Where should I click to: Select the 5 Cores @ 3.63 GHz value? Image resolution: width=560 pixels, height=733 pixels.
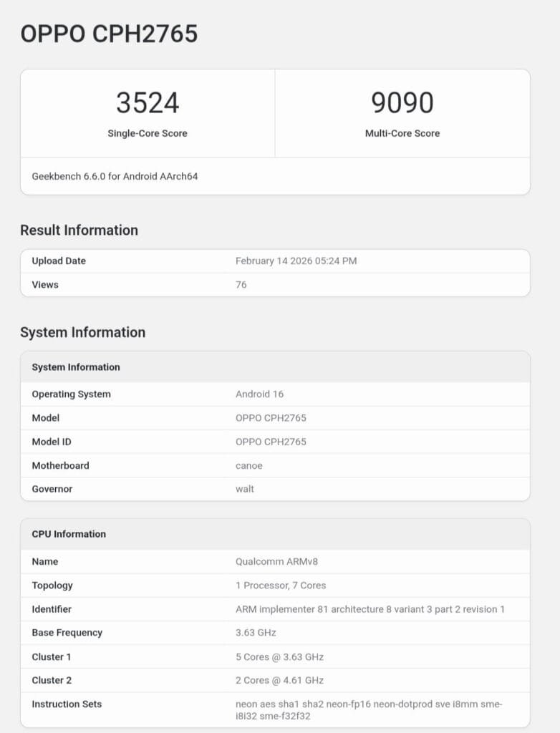[280, 657]
